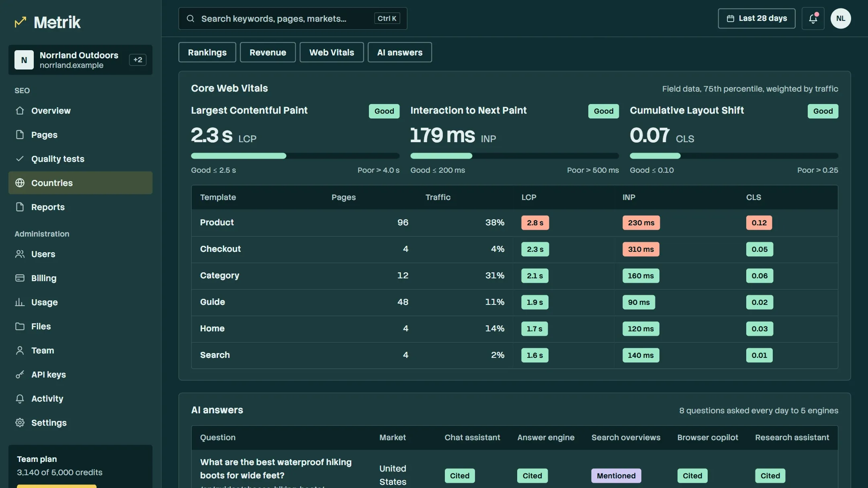Viewport: 868px width, 488px height.
Task: Click the Mentioned badge under Search overviews
Action: click(x=616, y=476)
